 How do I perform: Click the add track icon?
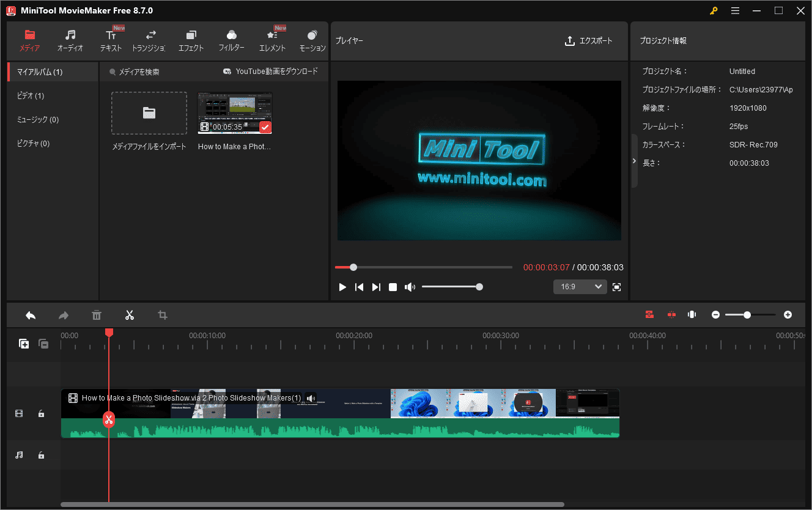[24, 344]
